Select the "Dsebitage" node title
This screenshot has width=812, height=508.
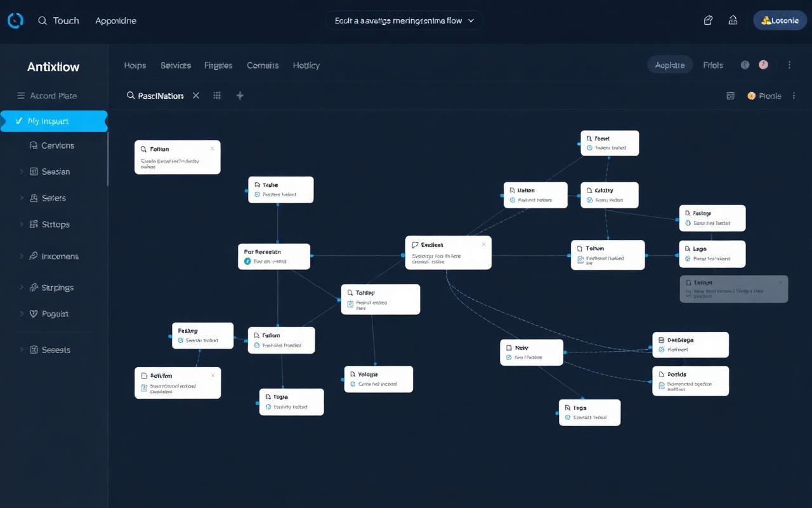pyautogui.click(x=681, y=340)
